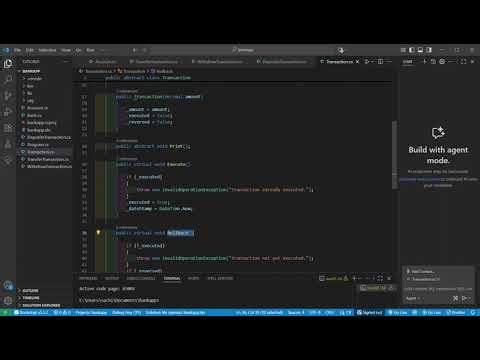Image resolution: width=480 pixels, height=360 pixels.
Task: Open the Manage gear in the activity bar
Action: tap(8, 300)
